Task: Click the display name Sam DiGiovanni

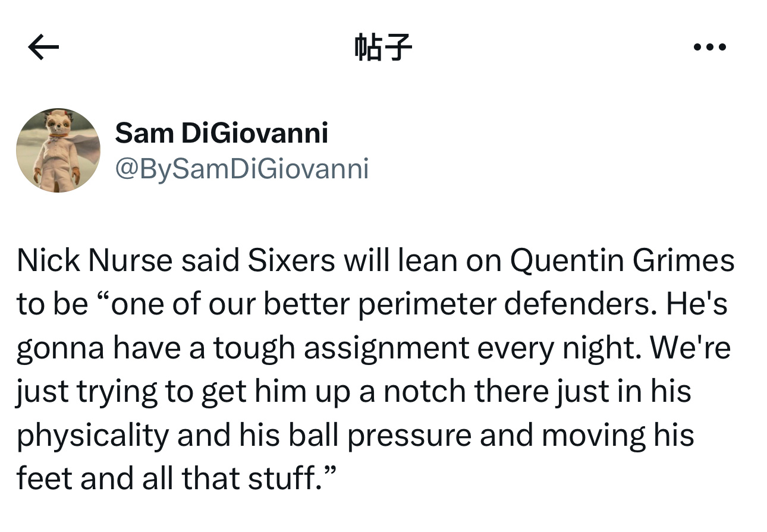Action: coord(221,133)
